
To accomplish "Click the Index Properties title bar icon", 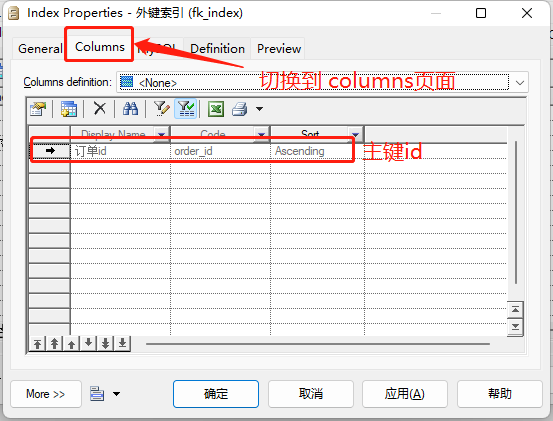I will [x=14, y=13].
